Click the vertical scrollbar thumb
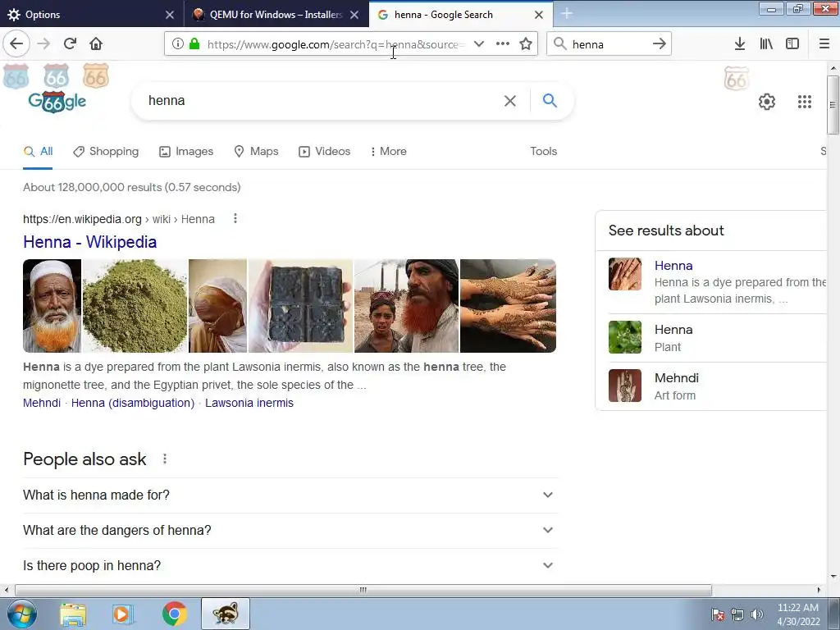This screenshot has width=840, height=630. tap(833, 105)
